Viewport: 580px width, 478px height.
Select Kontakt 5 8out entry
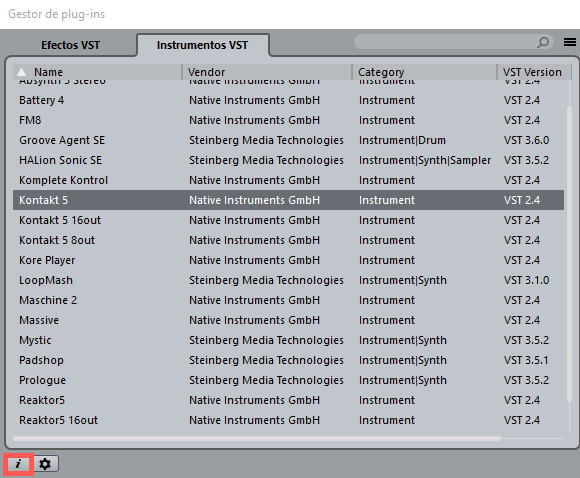coord(289,240)
